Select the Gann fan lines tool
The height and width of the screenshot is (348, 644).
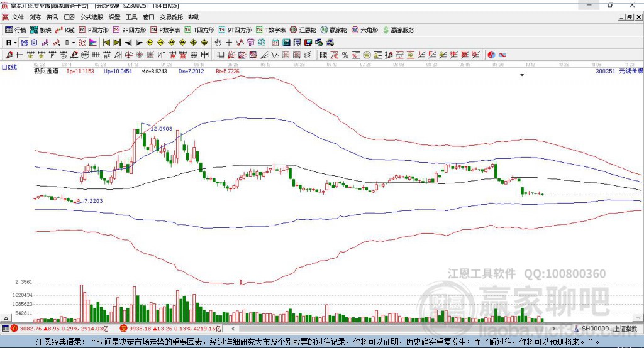tap(231, 55)
